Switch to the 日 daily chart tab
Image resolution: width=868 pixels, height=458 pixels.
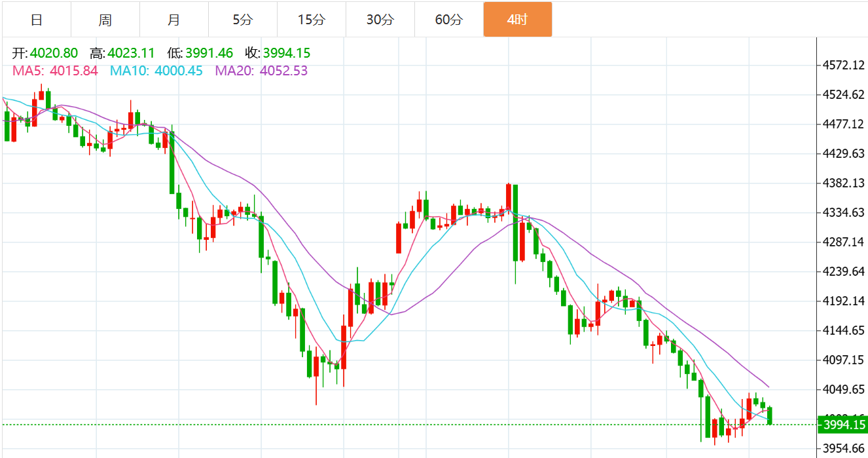tap(37, 20)
